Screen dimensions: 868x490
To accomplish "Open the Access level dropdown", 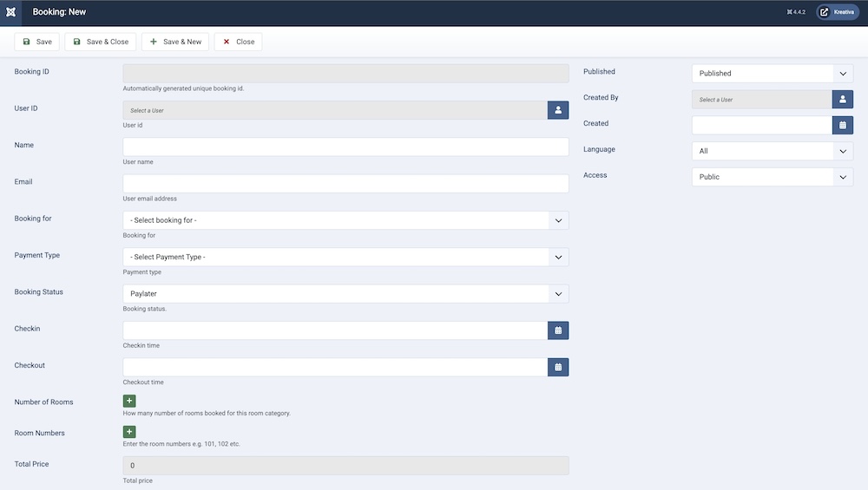I will click(772, 177).
